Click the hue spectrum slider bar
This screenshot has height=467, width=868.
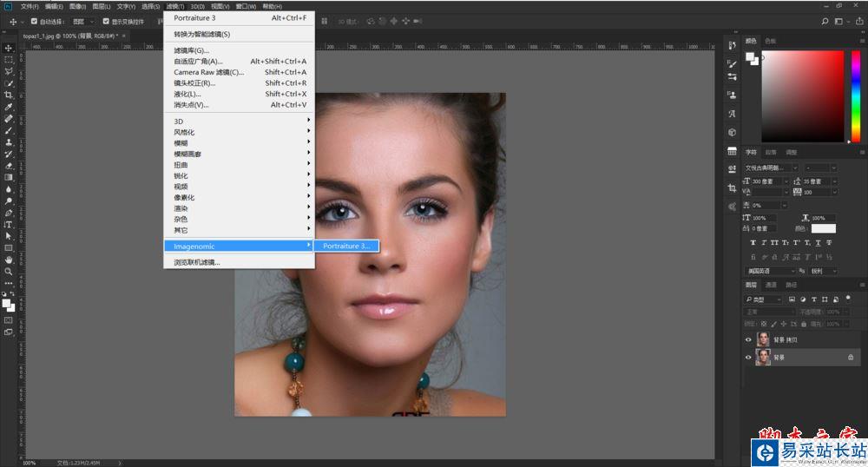pos(855,95)
